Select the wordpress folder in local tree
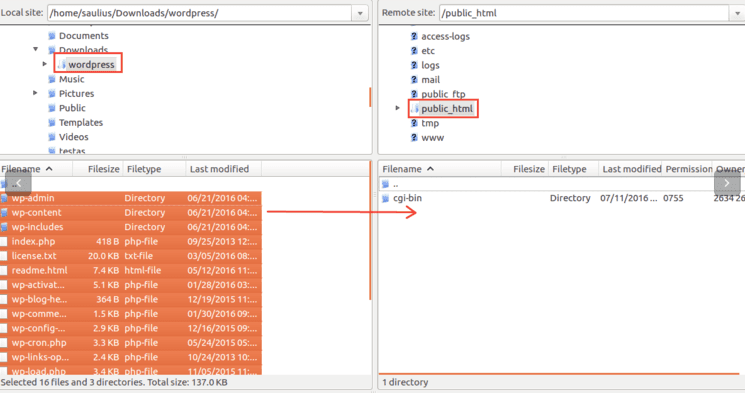745x393 pixels. 91,64
